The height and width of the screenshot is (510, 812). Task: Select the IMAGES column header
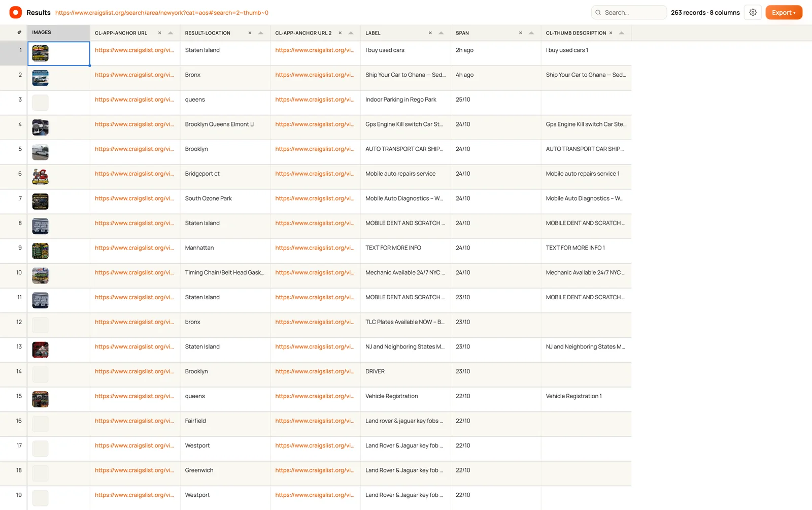[x=59, y=33]
